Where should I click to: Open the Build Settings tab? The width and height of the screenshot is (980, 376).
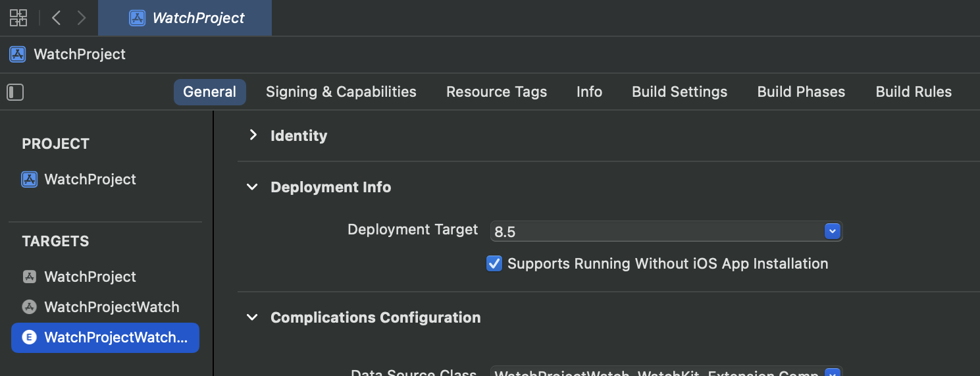(x=679, y=92)
